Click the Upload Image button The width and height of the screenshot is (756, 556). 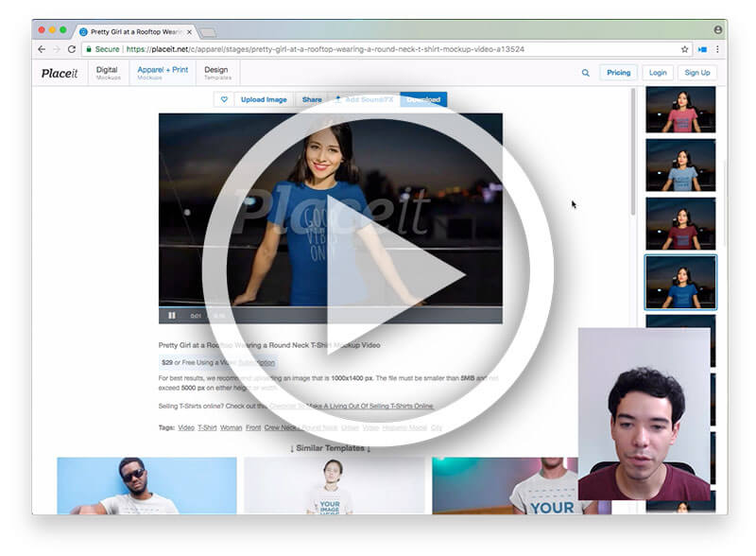pos(264,99)
